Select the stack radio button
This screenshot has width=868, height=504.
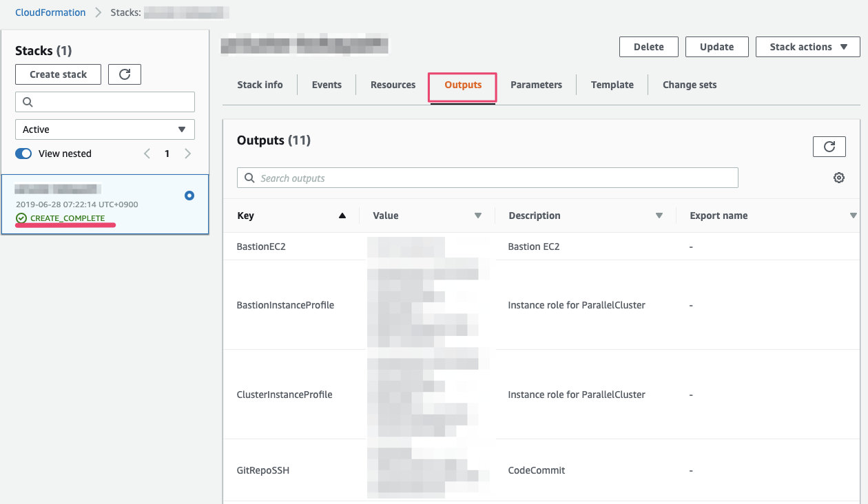click(x=189, y=196)
